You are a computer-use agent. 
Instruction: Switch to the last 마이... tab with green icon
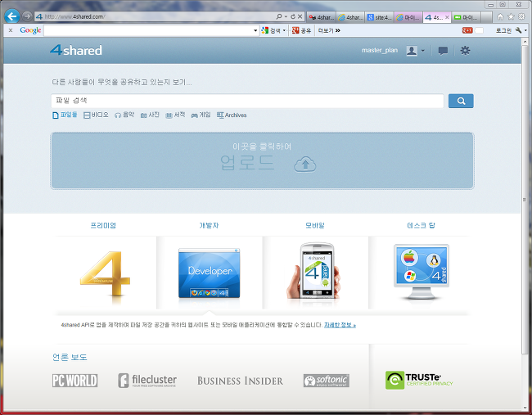tap(467, 17)
